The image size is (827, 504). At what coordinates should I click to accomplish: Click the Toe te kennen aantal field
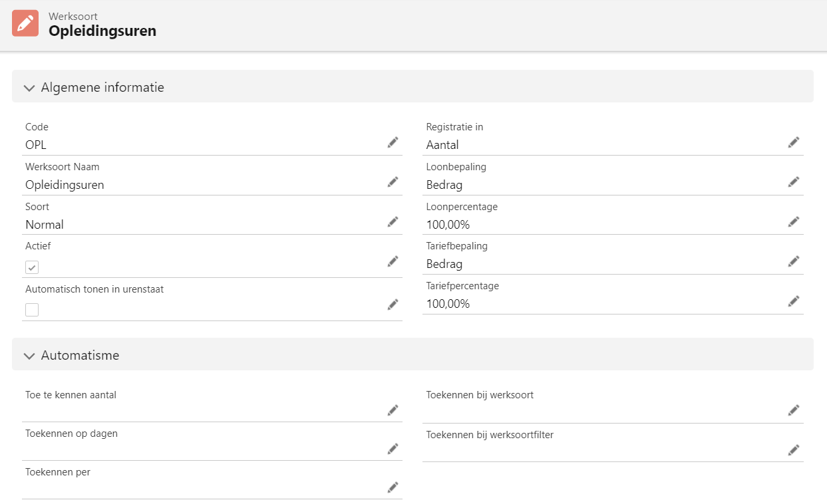200,411
